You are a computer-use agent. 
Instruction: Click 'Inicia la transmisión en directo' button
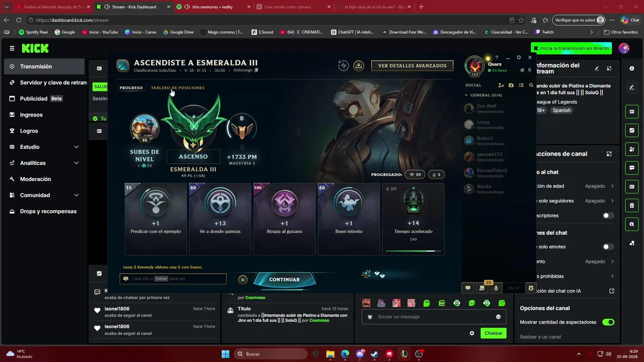coord(571,48)
